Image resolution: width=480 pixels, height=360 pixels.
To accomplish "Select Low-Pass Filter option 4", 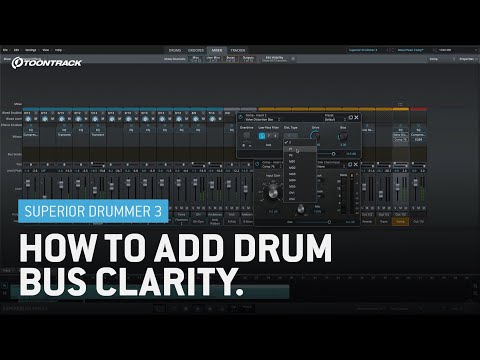I will [x=275, y=136].
